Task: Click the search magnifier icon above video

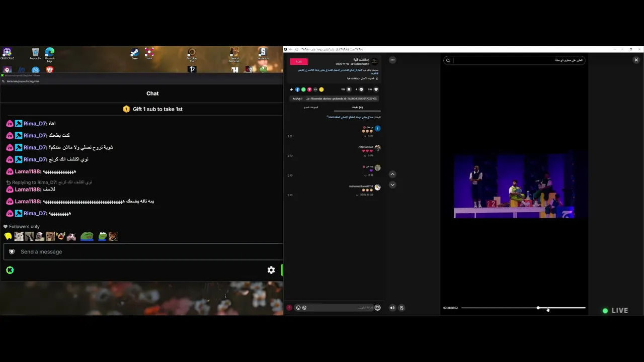Action: pos(448,61)
